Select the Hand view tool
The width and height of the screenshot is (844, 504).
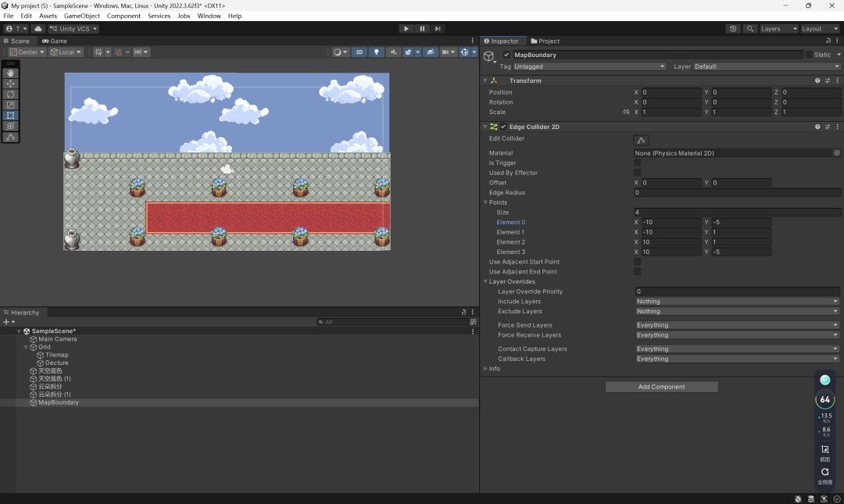[10, 73]
